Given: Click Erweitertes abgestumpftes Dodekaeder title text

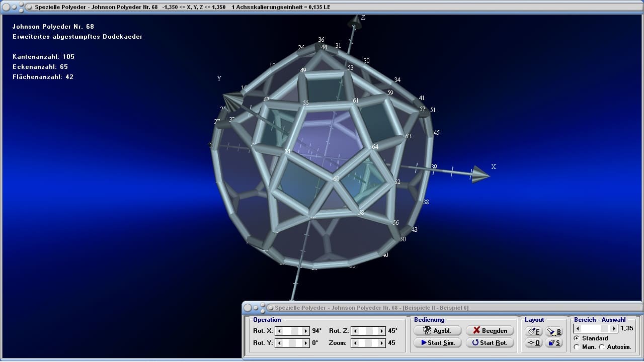Looking at the screenshot, I should click(x=77, y=37).
